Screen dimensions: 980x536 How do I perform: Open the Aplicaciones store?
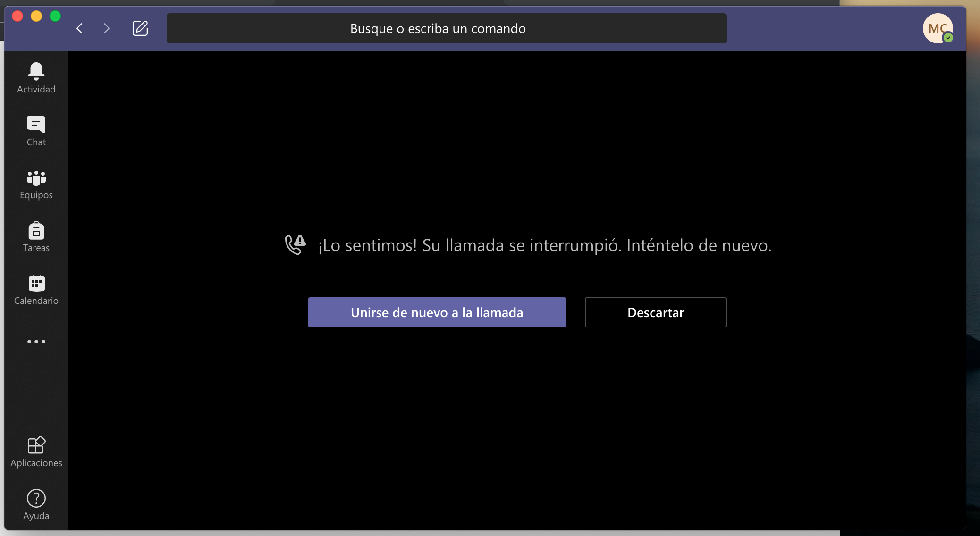tap(36, 452)
